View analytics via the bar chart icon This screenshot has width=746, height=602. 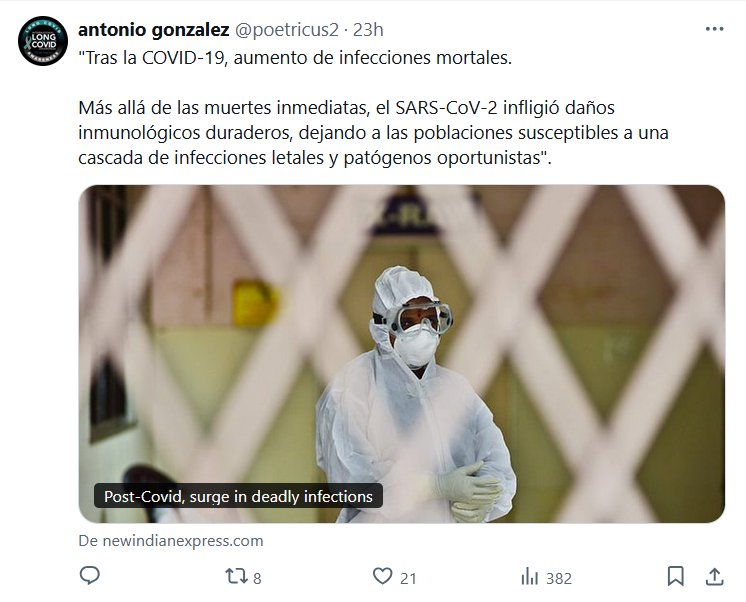point(530,577)
